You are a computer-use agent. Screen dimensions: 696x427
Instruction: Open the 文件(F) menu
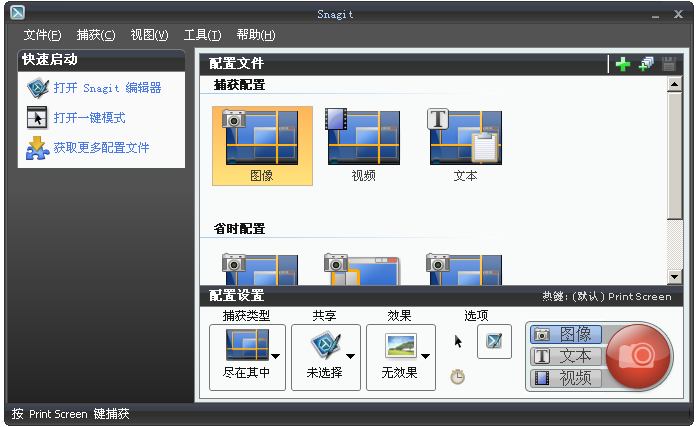(42, 35)
